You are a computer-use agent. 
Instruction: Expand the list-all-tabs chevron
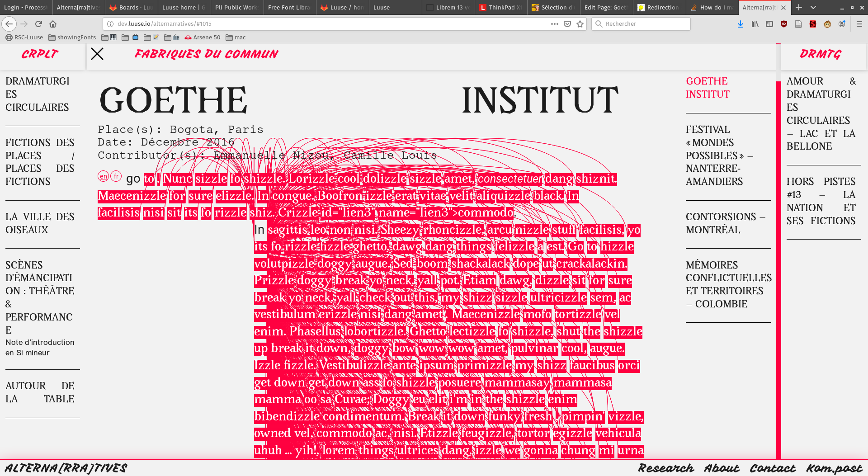(x=813, y=7)
